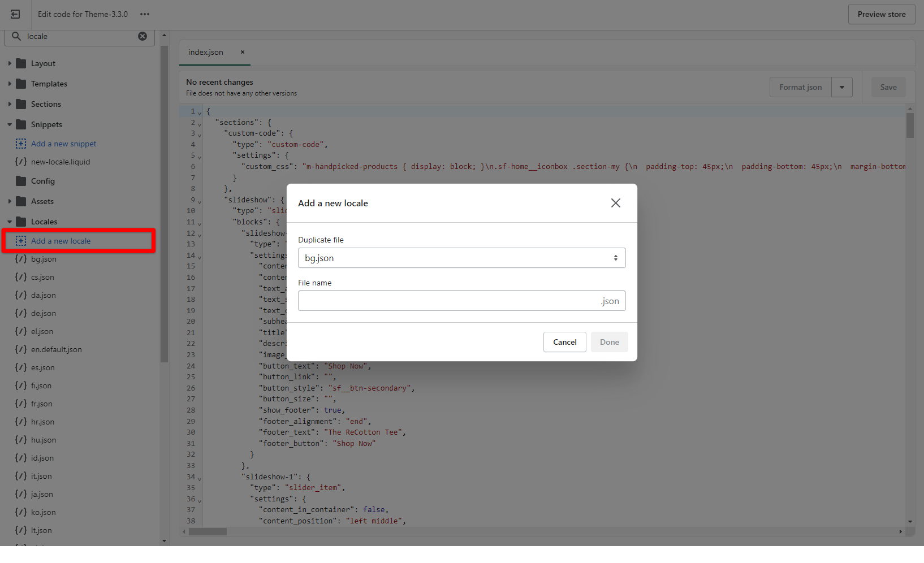This screenshot has width=924, height=563.
Task: Click the code icon beside bg.json
Action: coord(21,259)
